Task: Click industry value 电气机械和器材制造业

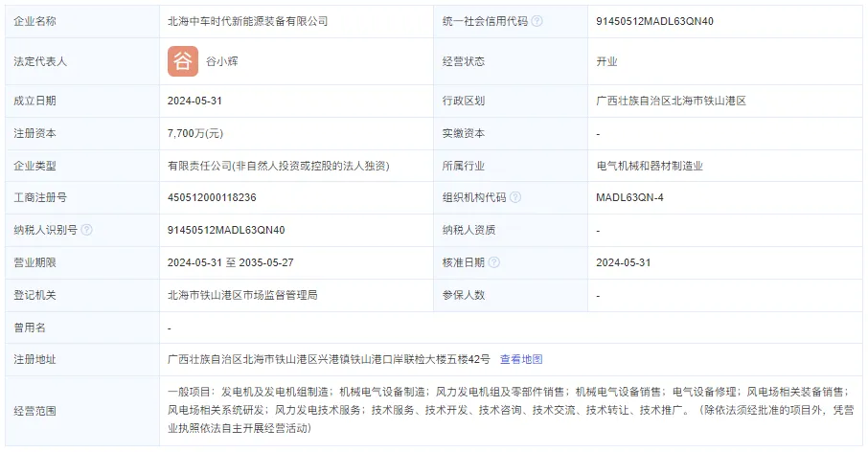Action: coord(650,166)
